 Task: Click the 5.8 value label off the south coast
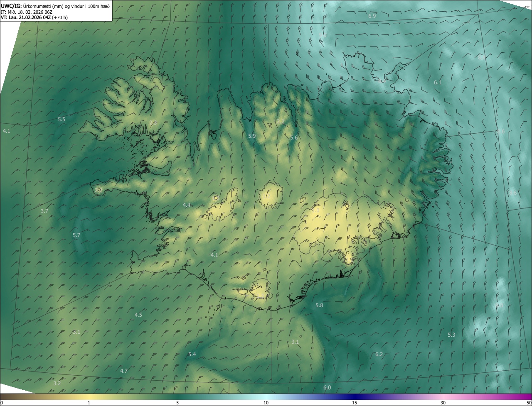point(319,306)
